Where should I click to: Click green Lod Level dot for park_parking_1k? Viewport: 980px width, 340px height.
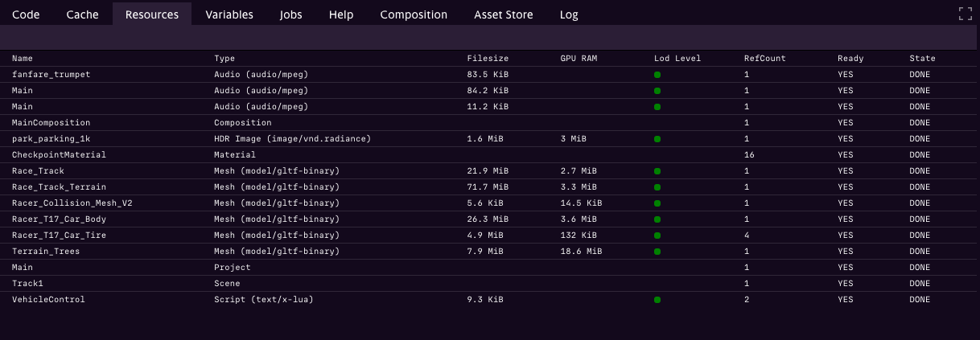pyautogui.click(x=657, y=139)
